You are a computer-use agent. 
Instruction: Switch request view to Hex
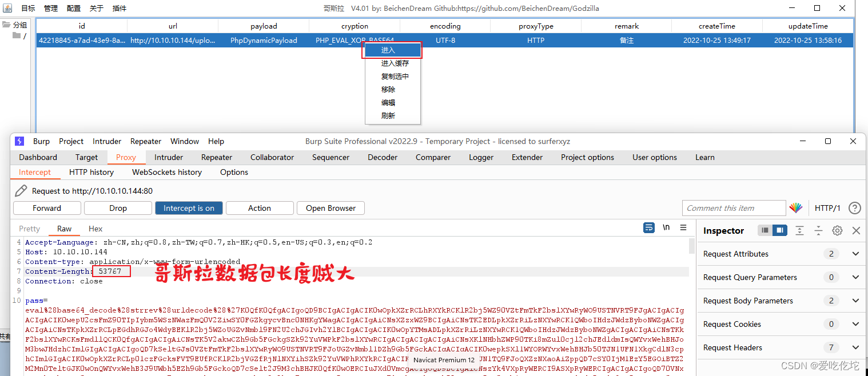(95, 229)
